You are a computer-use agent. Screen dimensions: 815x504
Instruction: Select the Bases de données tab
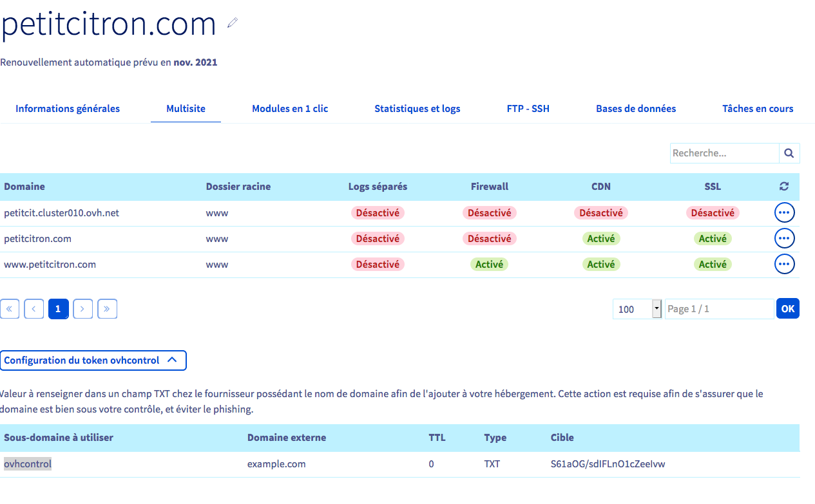coord(636,109)
